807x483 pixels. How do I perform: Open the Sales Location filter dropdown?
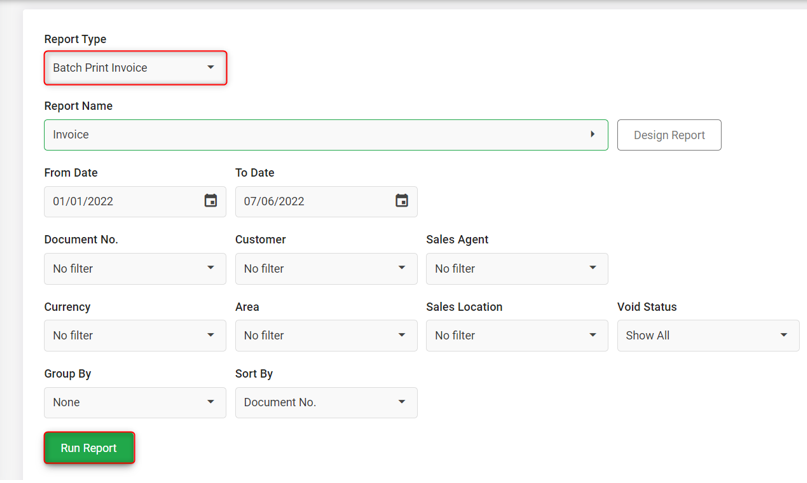click(x=517, y=335)
